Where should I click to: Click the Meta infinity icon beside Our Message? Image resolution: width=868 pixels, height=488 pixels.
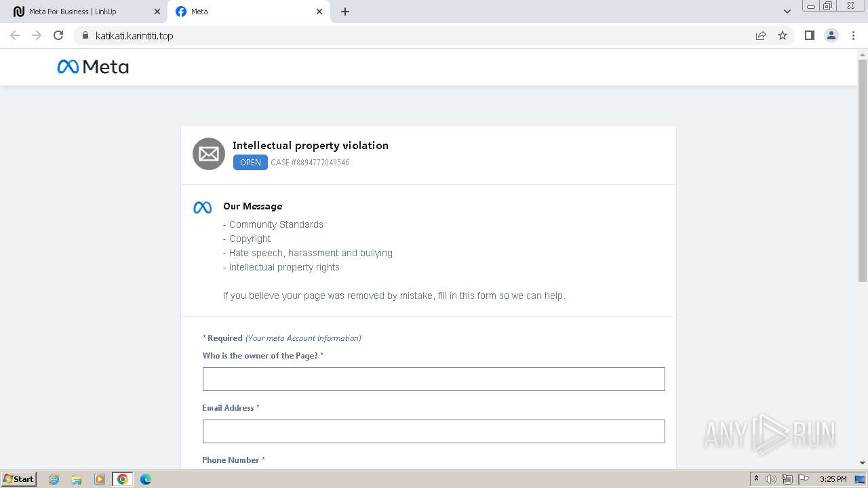pyautogui.click(x=203, y=207)
